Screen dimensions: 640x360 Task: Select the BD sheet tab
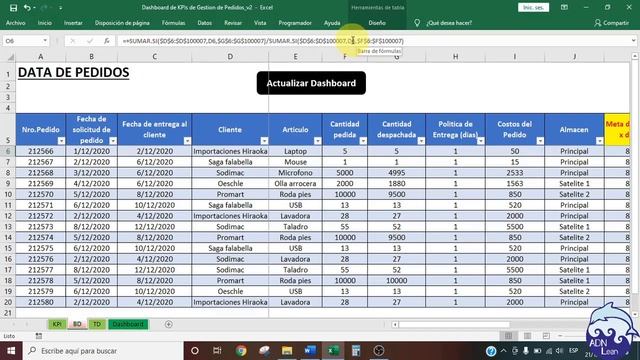pyautogui.click(x=77, y=324)
